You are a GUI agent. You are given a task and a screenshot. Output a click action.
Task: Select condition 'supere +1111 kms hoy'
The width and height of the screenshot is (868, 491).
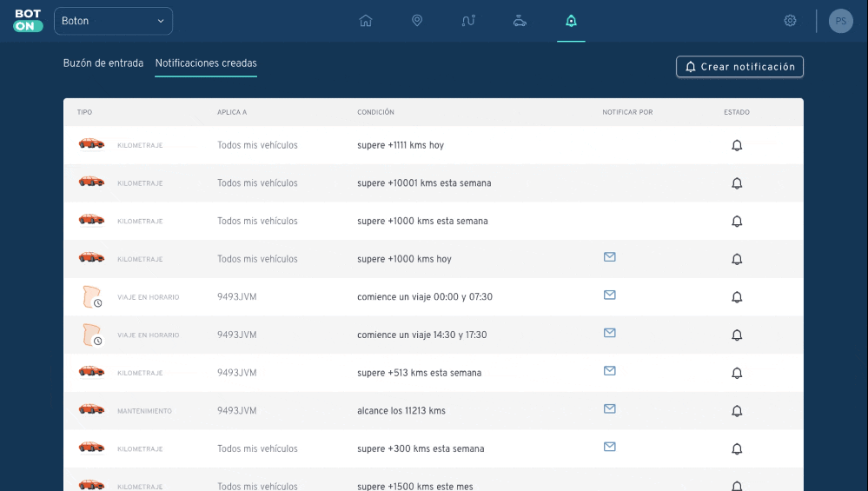401,145
